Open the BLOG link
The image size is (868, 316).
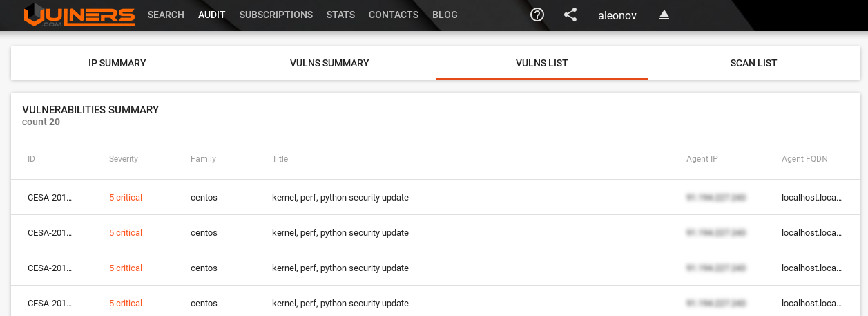point(445,15)
